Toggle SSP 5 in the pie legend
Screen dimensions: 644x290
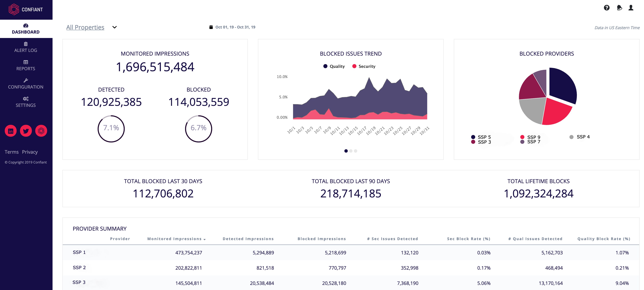(x=481, y=137)
